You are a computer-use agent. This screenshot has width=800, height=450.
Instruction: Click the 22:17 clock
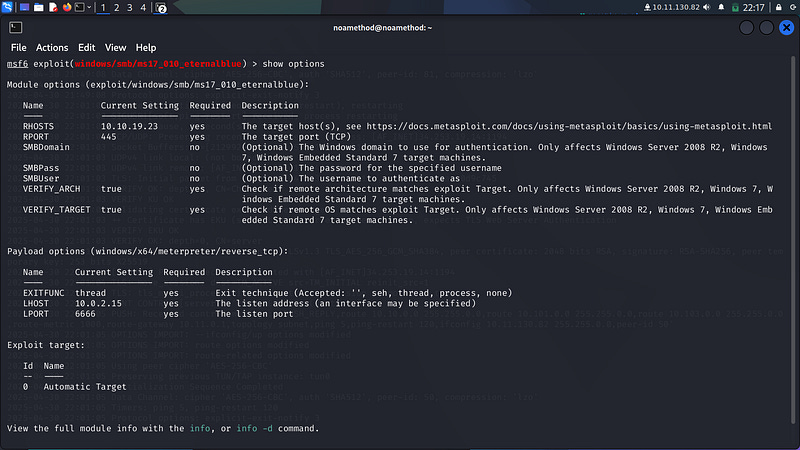click(754, 8)
